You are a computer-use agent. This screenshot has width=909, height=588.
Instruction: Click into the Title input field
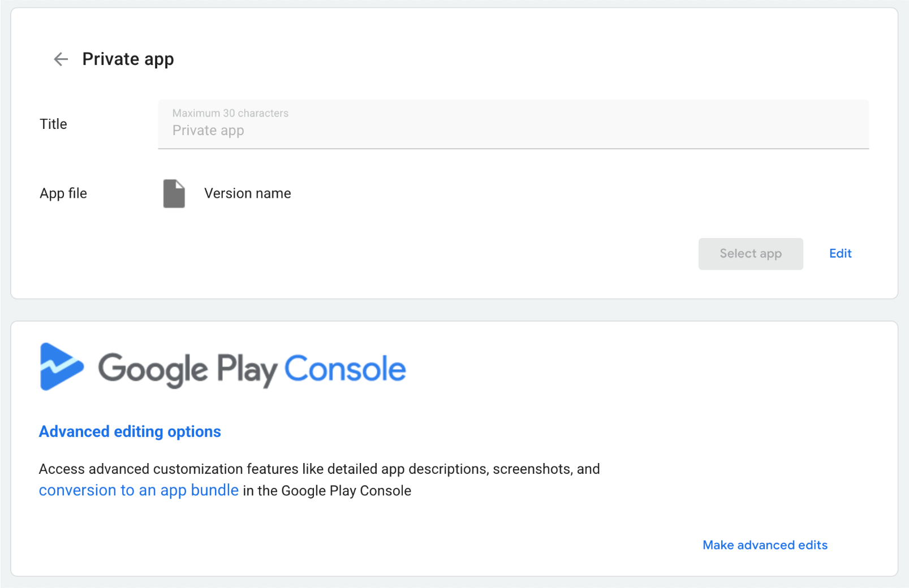pyautogui.click(x=512, y=125)
